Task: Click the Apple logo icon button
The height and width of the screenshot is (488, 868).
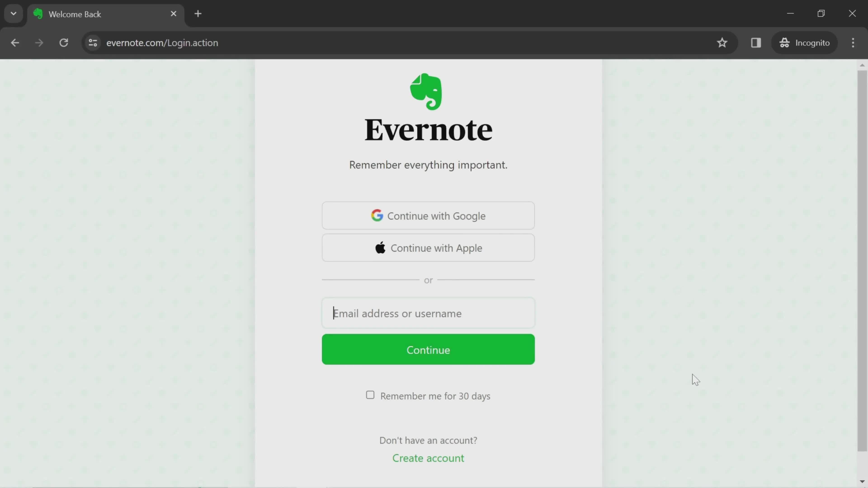Action: coord(380,247)
